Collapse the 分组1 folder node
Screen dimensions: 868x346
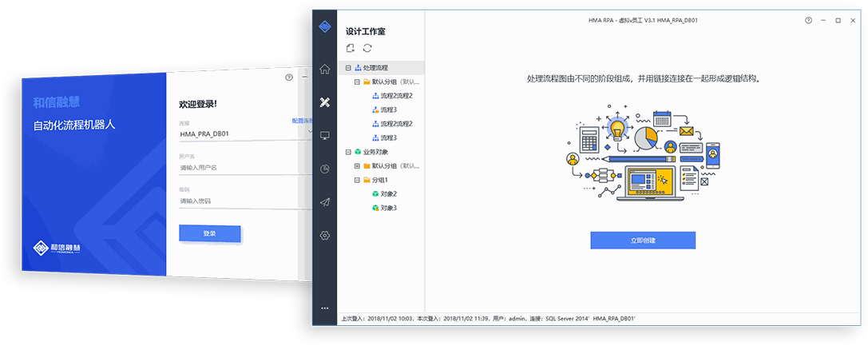pos(357,180)
